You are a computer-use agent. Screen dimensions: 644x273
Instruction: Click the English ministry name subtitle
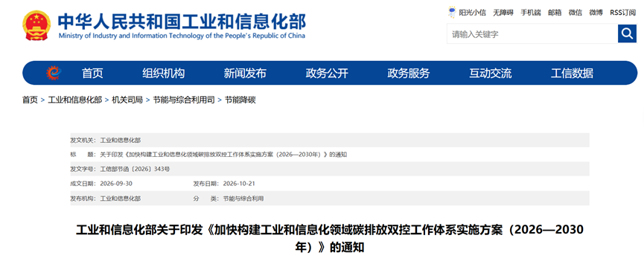coord(182,36)
